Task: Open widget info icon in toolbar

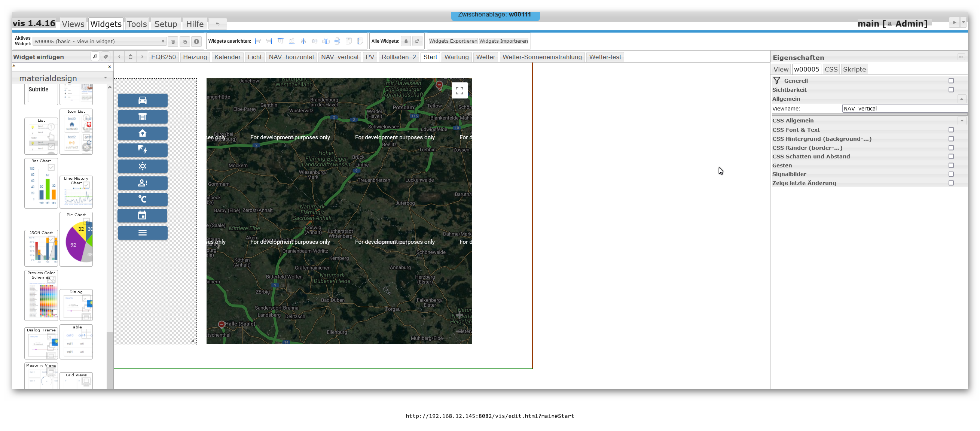Action: 196,42
